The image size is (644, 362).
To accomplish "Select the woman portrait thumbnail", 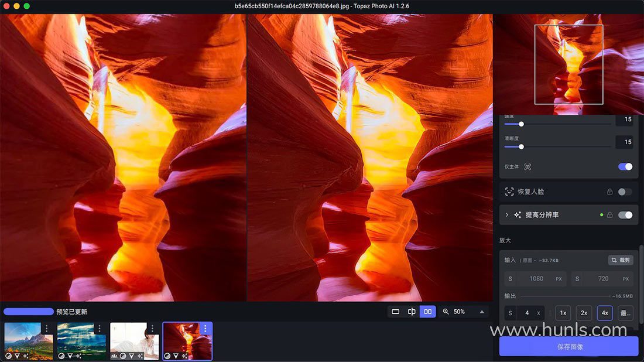I will [x=134, y=341].
